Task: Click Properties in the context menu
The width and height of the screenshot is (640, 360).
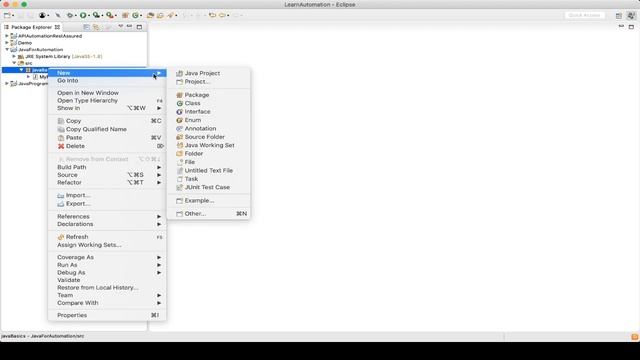Action: 107,315
